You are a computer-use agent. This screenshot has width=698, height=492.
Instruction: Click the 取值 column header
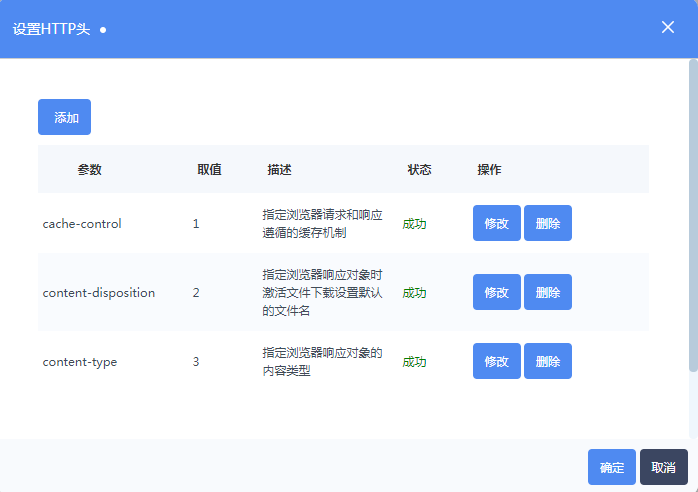(209, 169)
